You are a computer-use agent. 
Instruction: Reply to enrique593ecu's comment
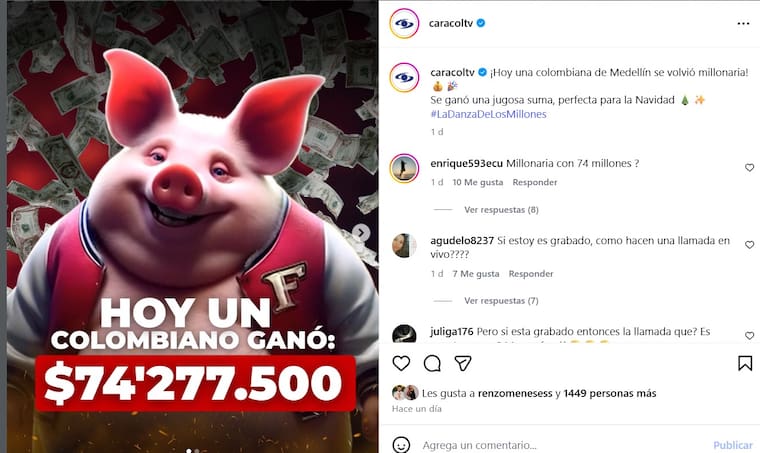pyautogui.click(x=535, y=182)
